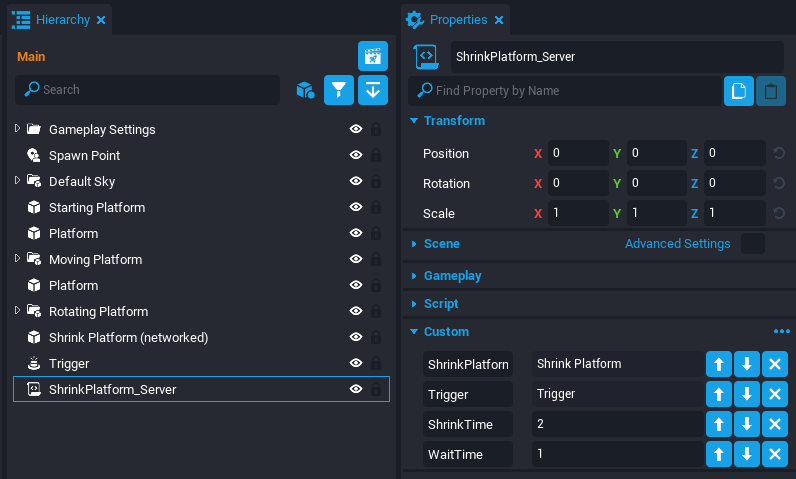Toggle lock on Starting Platform
The height and width of the screenshot is (479, 796).
[x=376, y=207]
